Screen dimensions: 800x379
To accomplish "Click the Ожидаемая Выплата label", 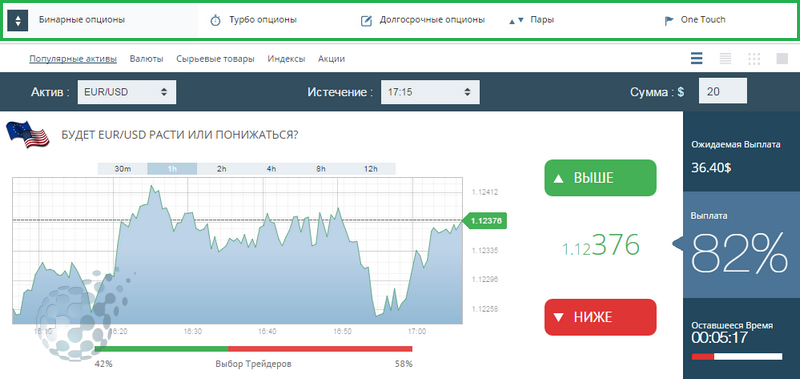I will point(736,144).
